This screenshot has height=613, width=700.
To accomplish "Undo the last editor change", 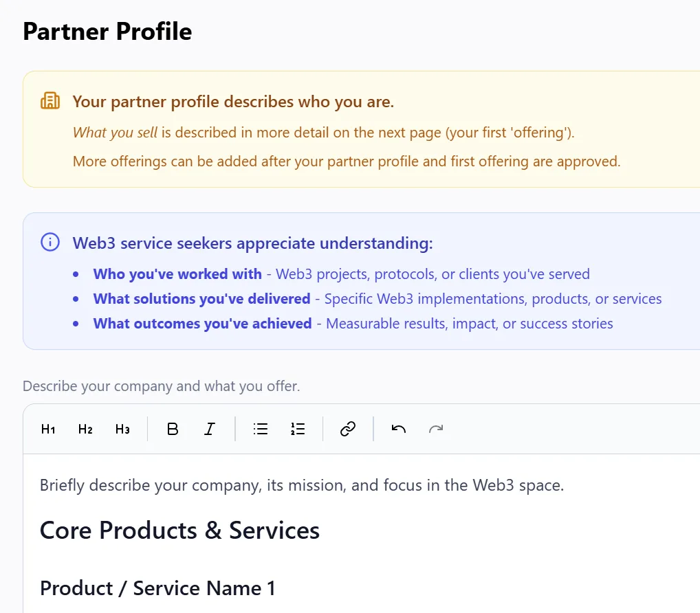I will click(398, 430).
